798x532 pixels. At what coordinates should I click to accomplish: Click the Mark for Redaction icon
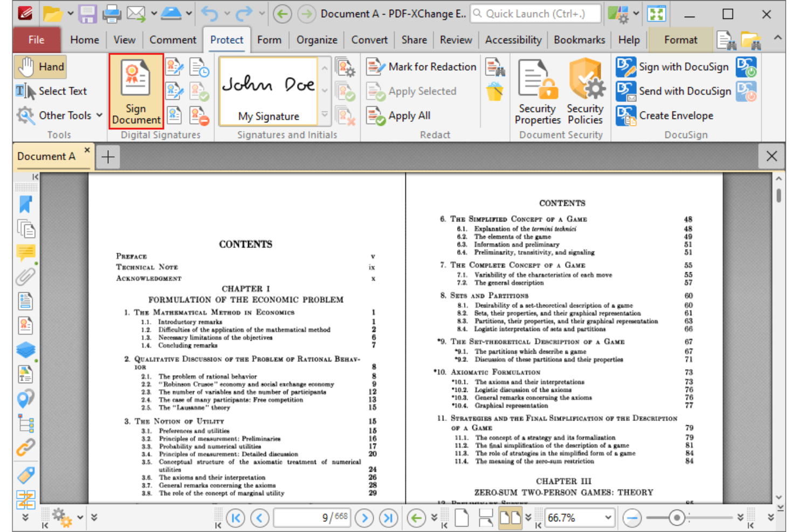coord(375,66)
